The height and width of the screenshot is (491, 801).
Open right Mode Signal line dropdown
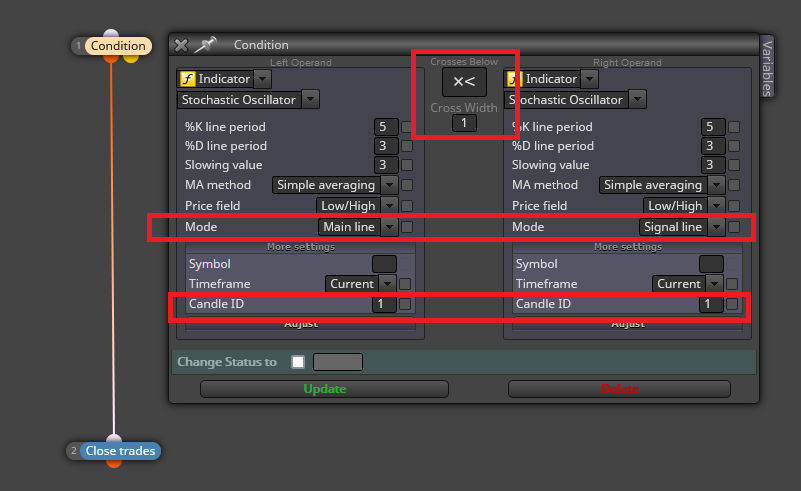[x=716, y=227]
